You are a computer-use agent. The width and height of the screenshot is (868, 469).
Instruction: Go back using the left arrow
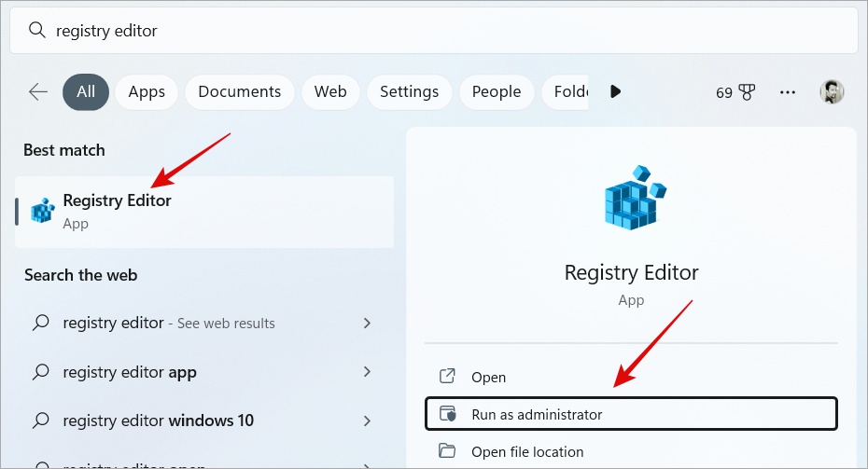38,91
